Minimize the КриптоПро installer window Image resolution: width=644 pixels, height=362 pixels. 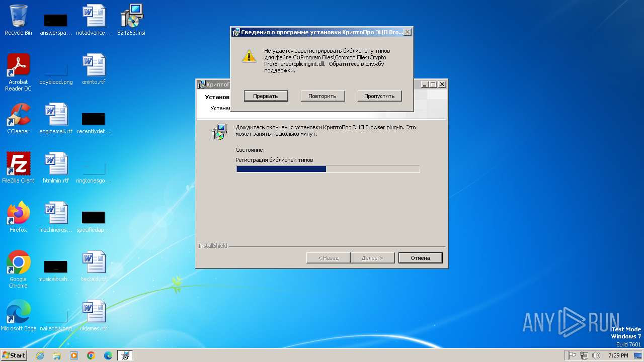point(425,84)
